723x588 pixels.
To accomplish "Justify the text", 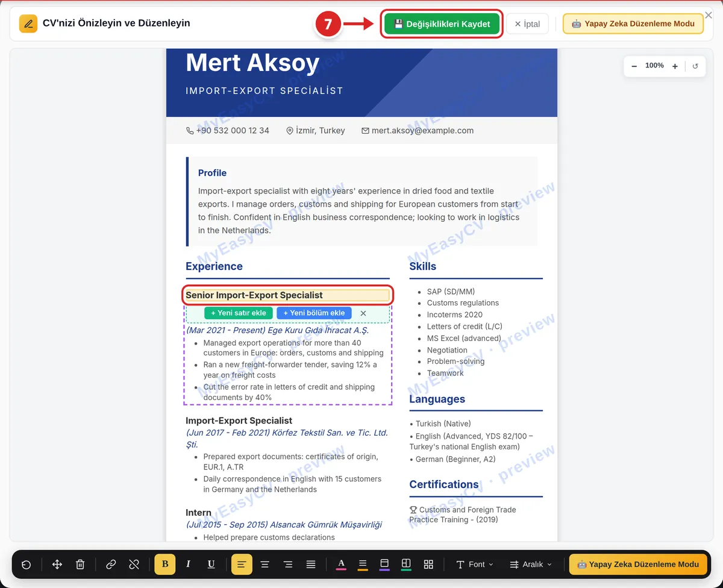I will pos(311,565).
